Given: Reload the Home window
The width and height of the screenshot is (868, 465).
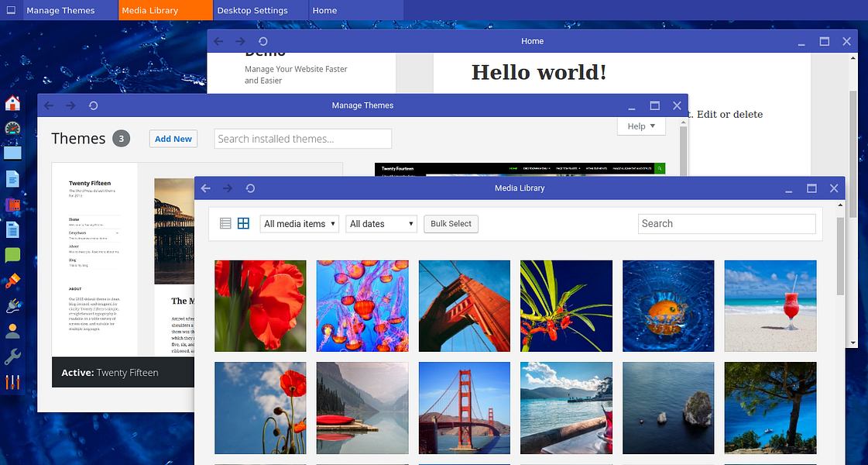Looking at the screenshot, I should [263, 42].
